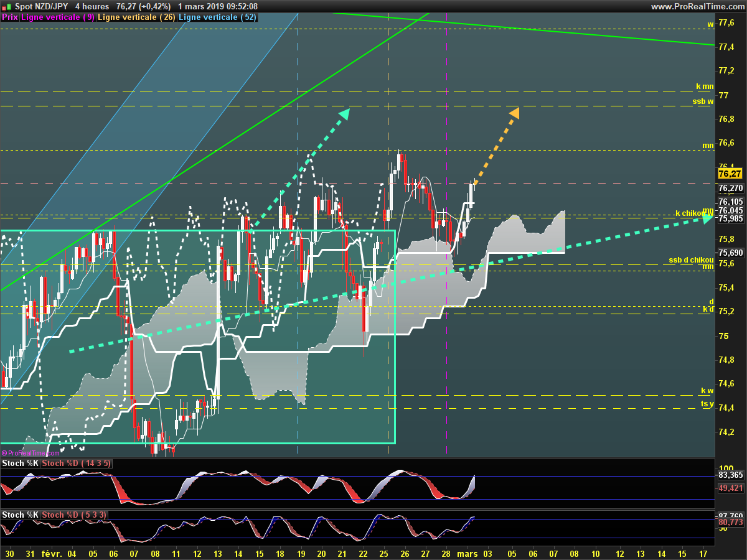
Task: Click the '25' date axis label
Action: [383, 553]
